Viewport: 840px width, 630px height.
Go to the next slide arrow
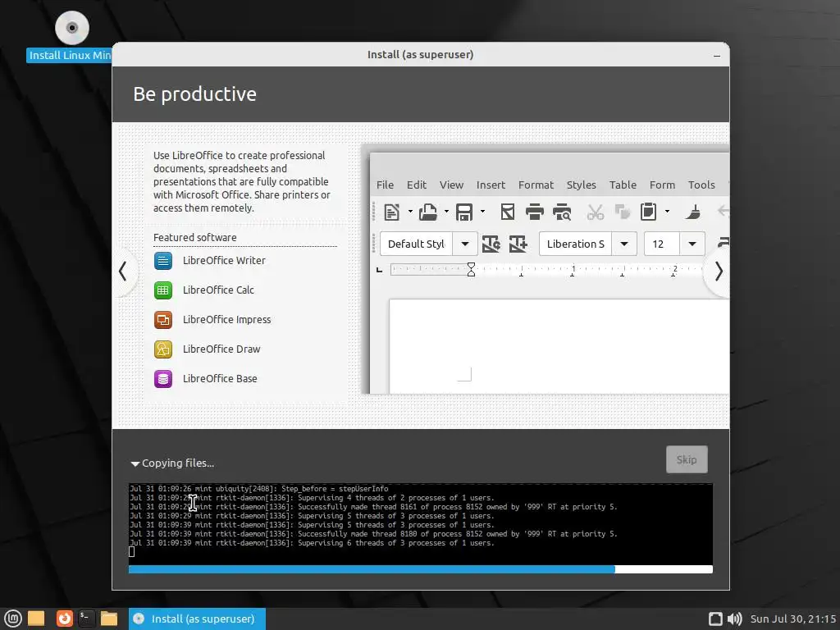pyautogui.click(x=719, y=271)
